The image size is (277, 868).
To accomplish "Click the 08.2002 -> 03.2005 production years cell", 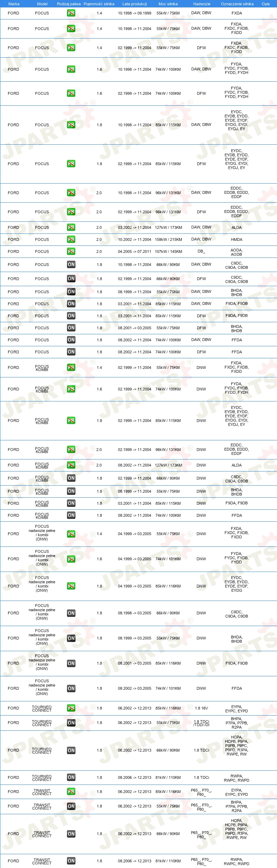I will pos(135,689).
